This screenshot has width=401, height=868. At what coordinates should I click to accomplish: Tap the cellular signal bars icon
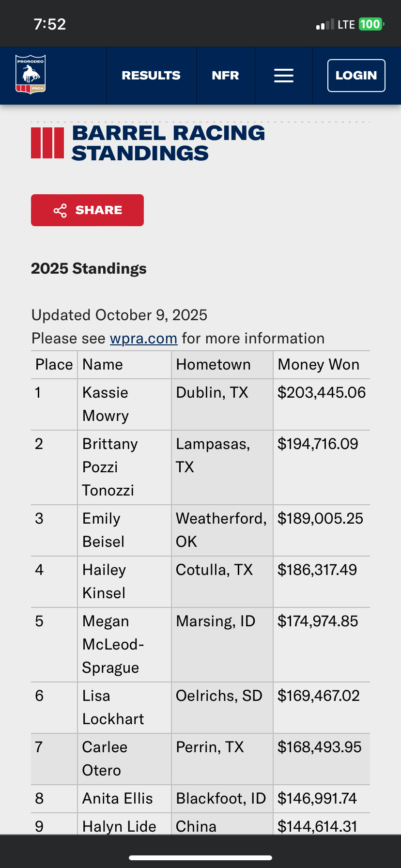click(325, 25)
